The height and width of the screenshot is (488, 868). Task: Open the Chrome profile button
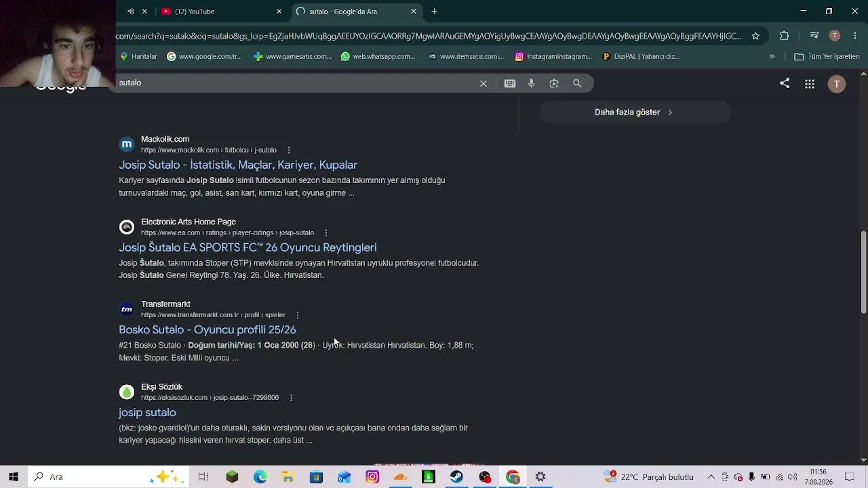[835, 36]
